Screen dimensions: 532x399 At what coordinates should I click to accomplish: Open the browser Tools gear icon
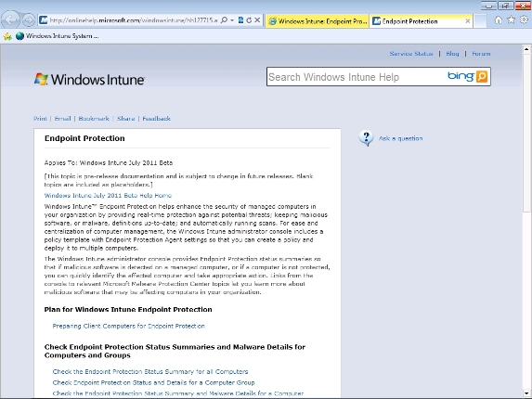(x=524, y=20)
